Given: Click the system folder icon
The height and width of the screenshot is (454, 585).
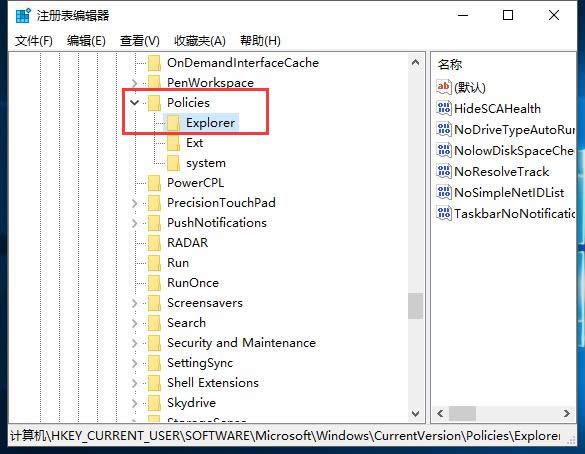Looking at the screenshot, I should [x=173, y=163].
